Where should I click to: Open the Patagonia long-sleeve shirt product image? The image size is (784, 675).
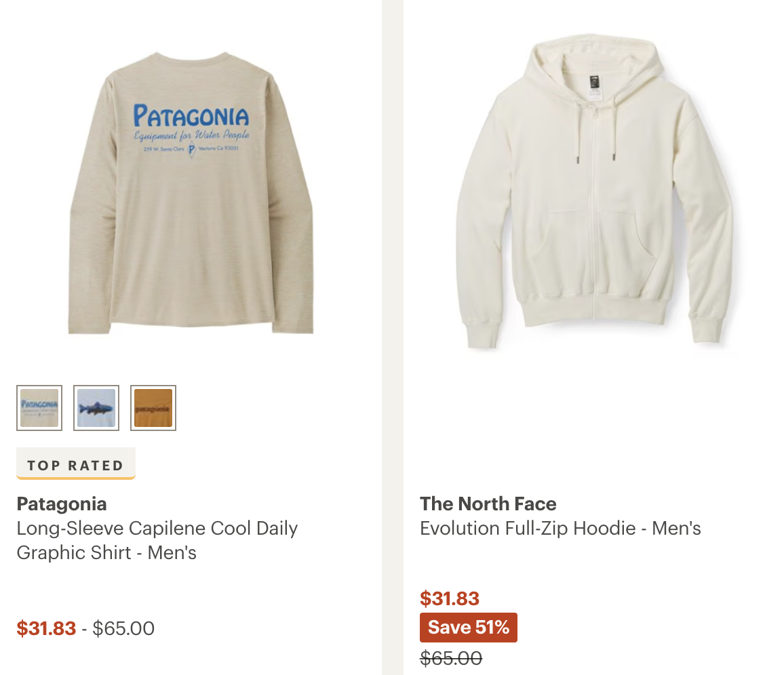(191, 193)
